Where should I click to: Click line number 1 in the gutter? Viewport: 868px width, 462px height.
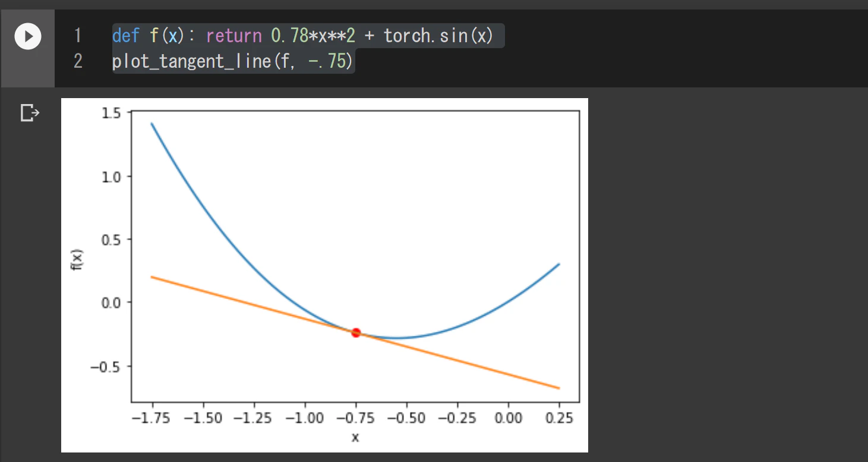pyautogui.click(x=78, y=36)
